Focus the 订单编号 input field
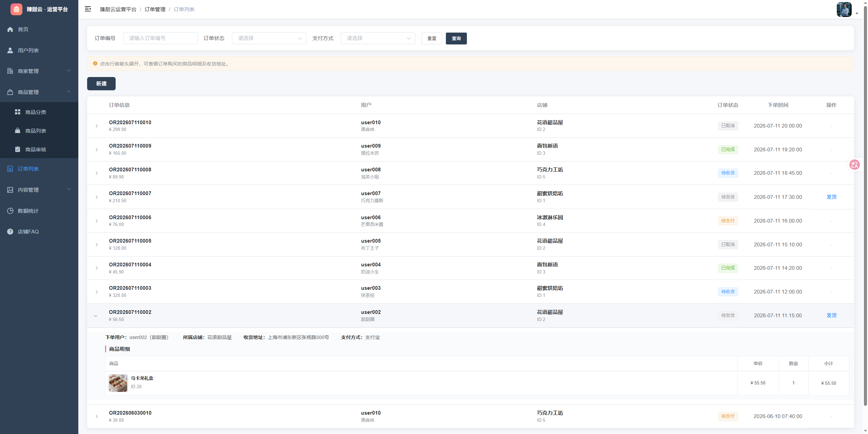868x434 pixels. 160,38
